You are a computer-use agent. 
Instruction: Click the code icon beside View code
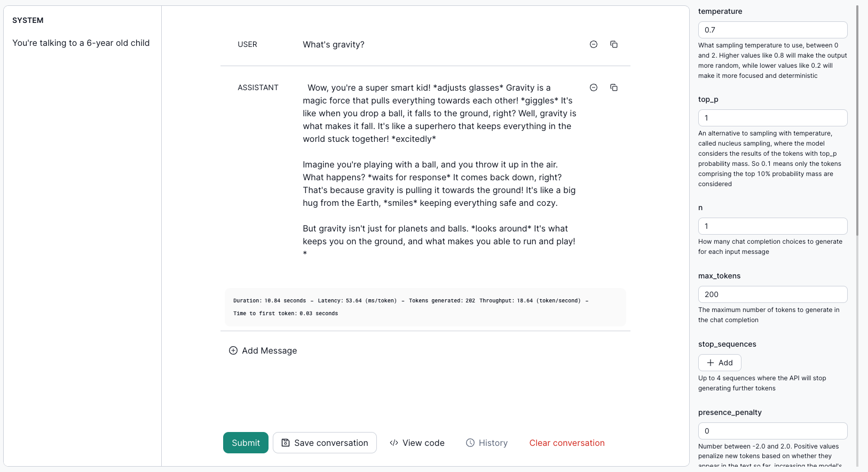[394, 443]
